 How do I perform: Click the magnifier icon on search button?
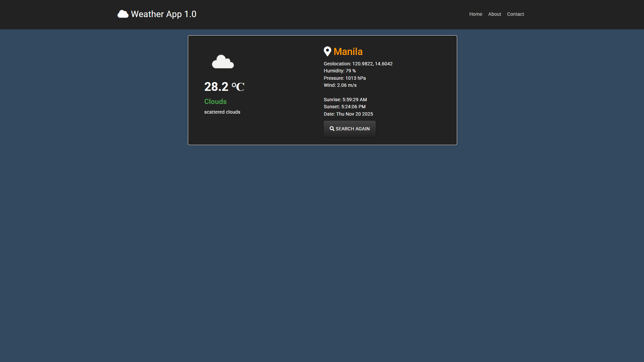pyautogui.click(x=332, y=129)
